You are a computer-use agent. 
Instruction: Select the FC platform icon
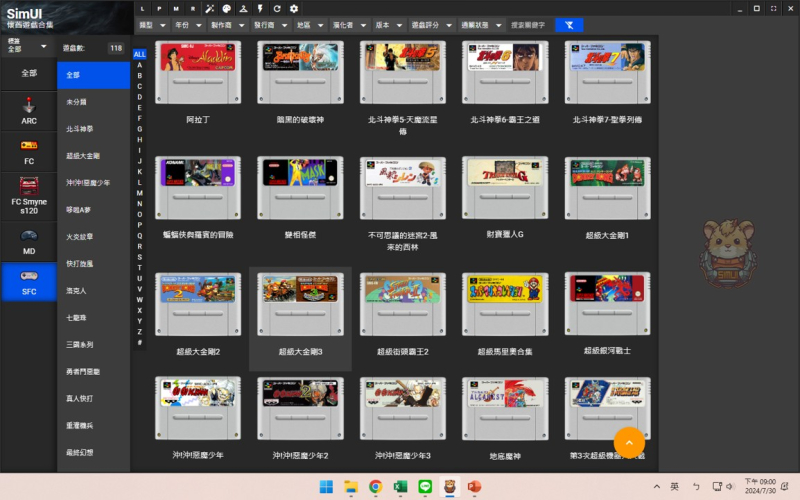(29, 152)
